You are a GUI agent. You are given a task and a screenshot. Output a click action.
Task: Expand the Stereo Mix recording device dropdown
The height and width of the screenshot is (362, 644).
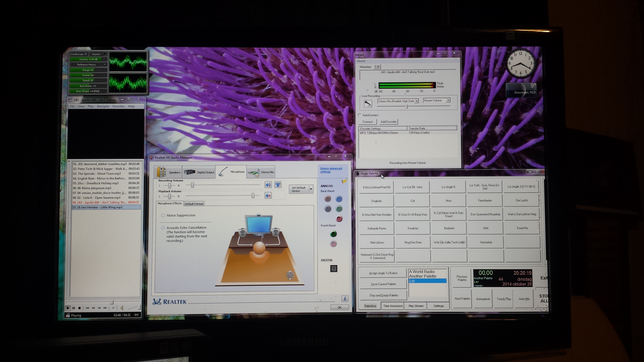tap(417, 101)
